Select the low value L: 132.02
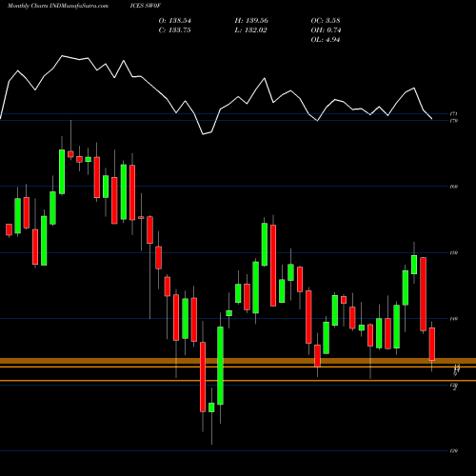 [x=250, y=30]
